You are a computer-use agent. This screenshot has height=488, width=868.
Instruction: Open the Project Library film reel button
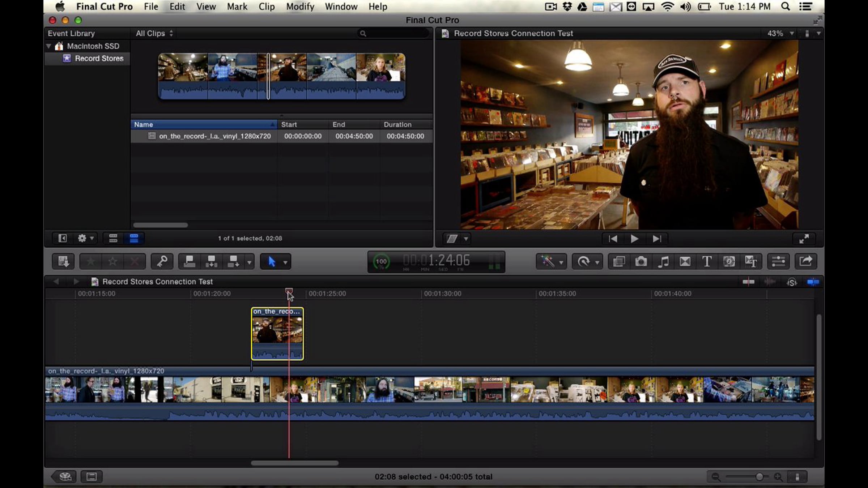click(x=65, y=476)
